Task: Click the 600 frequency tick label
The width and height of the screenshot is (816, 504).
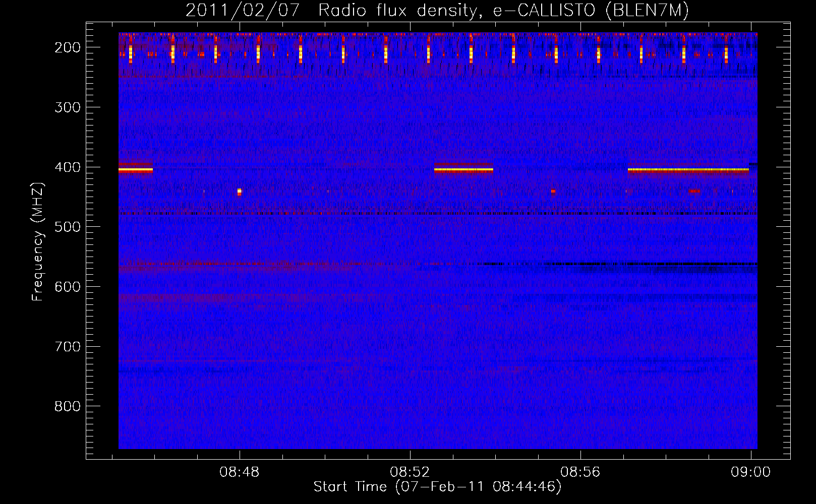Action: coord(68,287)
